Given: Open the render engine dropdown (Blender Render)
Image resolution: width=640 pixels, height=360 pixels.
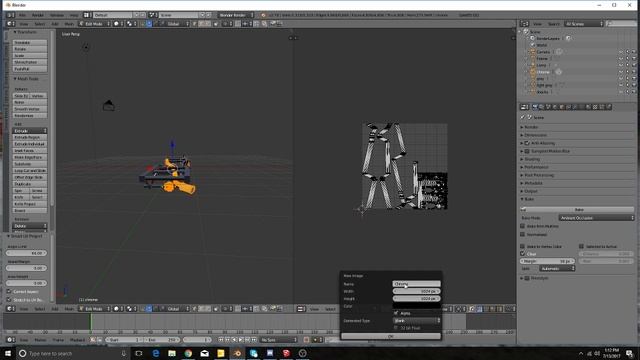Looking at the screenshot, I should [x=236, y=15].
